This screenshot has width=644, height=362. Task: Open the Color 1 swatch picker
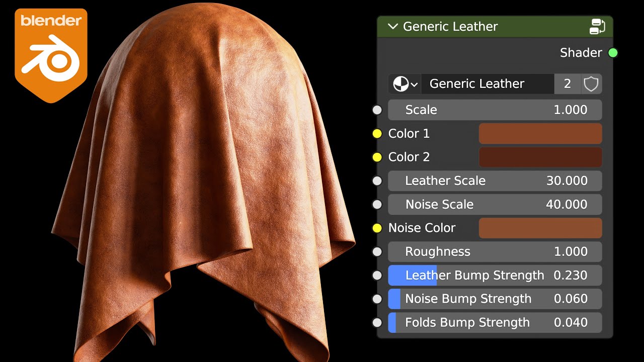coord(540,134)
